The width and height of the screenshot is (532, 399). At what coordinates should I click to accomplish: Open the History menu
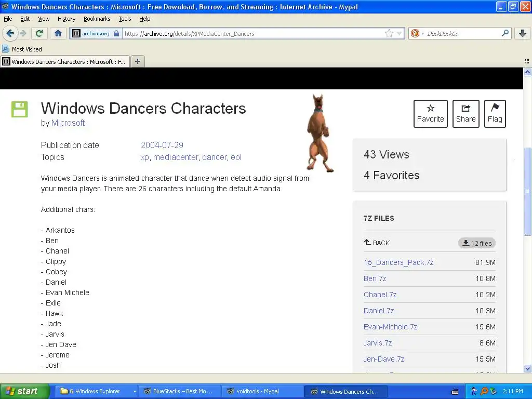pos(66,19)
